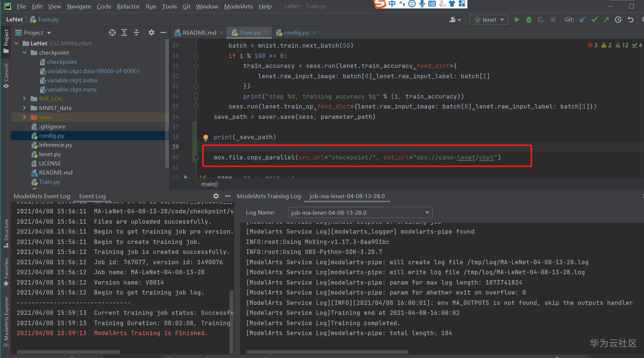Toggle the Structure tool window
The image size is (644, 358).
point(6,233)
